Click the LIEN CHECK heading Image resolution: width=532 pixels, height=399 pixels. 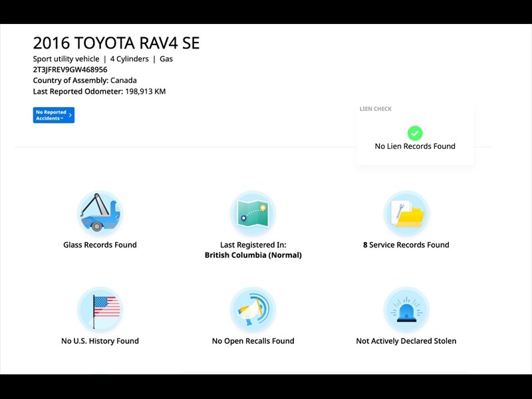[376, 109]
